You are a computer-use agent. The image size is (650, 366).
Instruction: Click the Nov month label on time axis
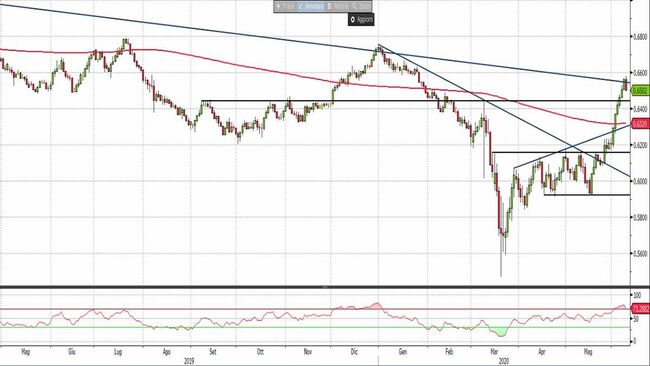point(308,352)
